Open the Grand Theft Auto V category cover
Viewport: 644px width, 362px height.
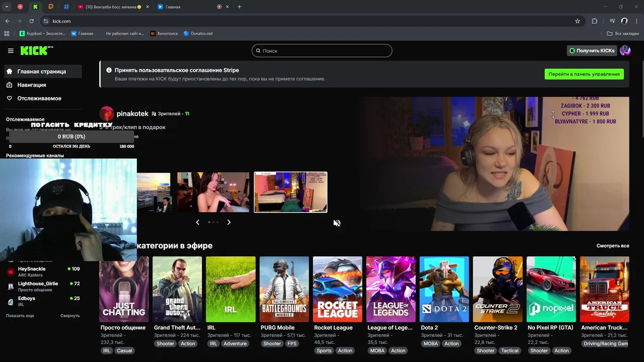point(177,289)
